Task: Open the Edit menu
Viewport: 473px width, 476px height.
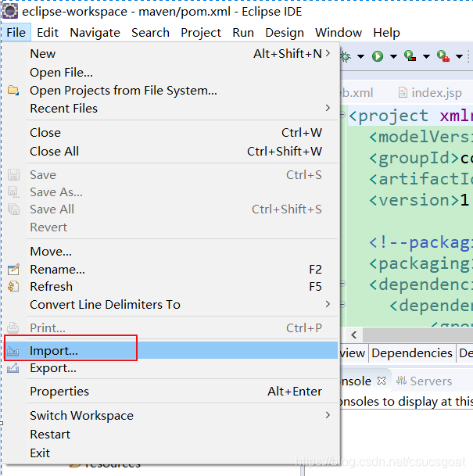Action: coord(48,33)
